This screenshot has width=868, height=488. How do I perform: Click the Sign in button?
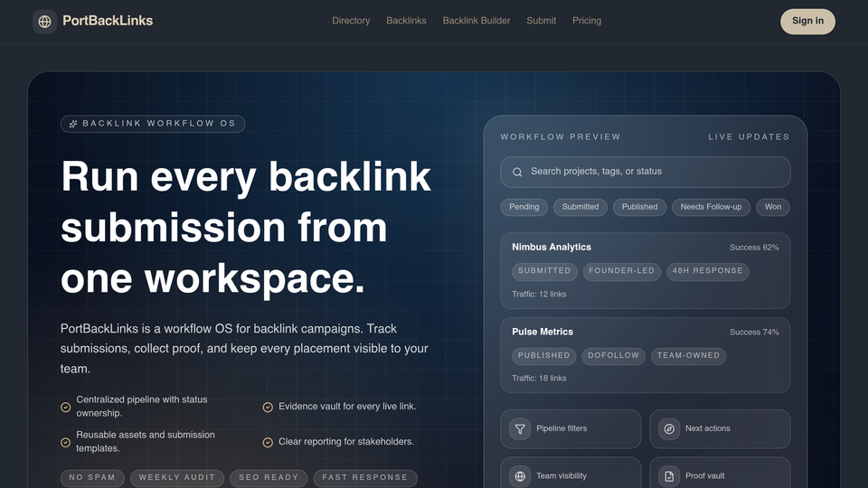[807, 22]
